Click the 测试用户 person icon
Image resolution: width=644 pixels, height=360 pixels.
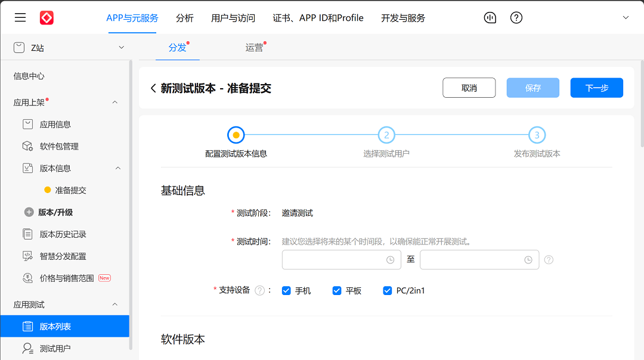coord(27,348)
